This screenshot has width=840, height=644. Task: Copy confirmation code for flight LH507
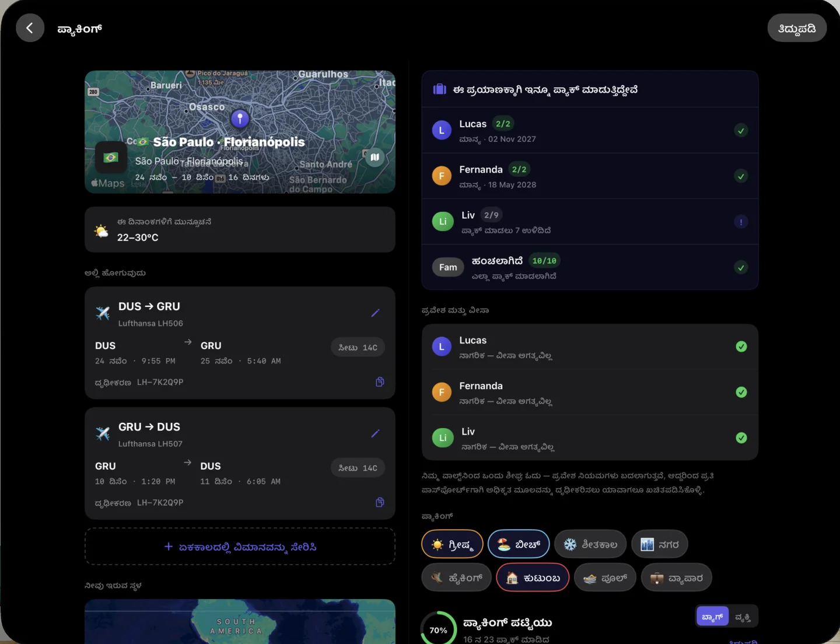point(380,502)
